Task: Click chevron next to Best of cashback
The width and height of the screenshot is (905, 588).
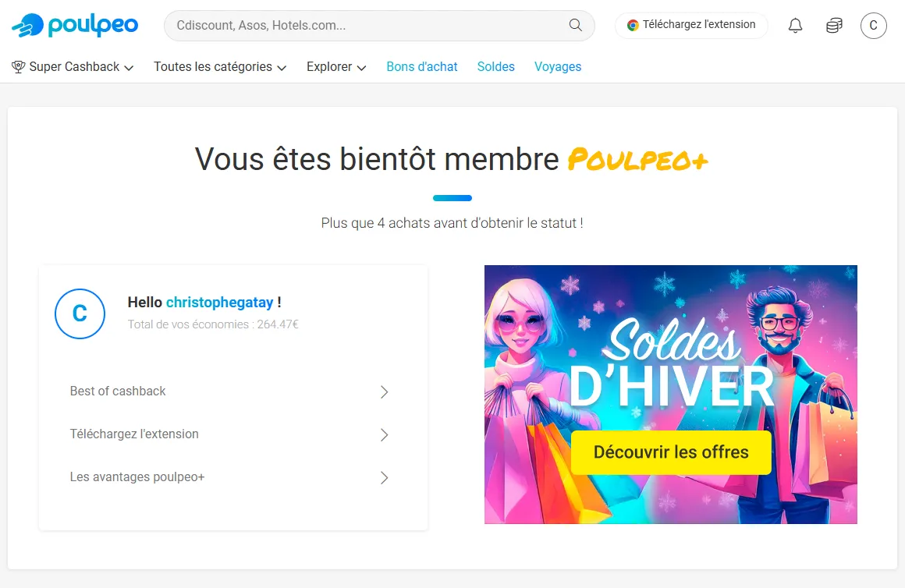Action: click(x=385, y=392)
